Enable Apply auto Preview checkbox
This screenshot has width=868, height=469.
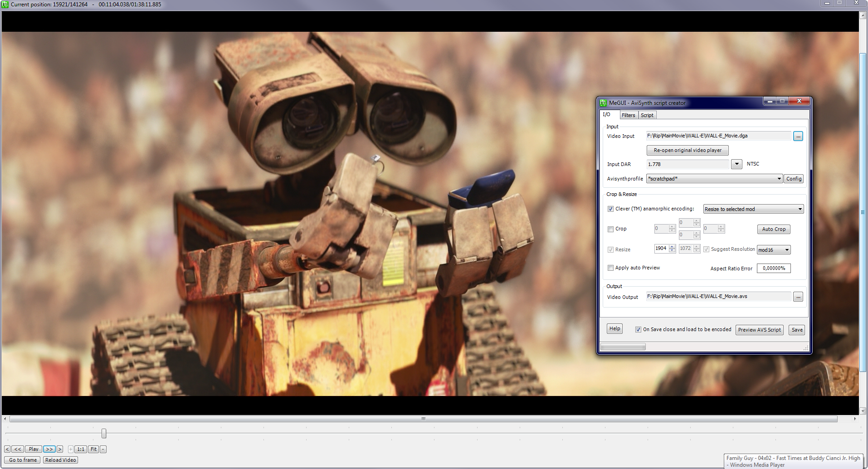click(610, 268)
